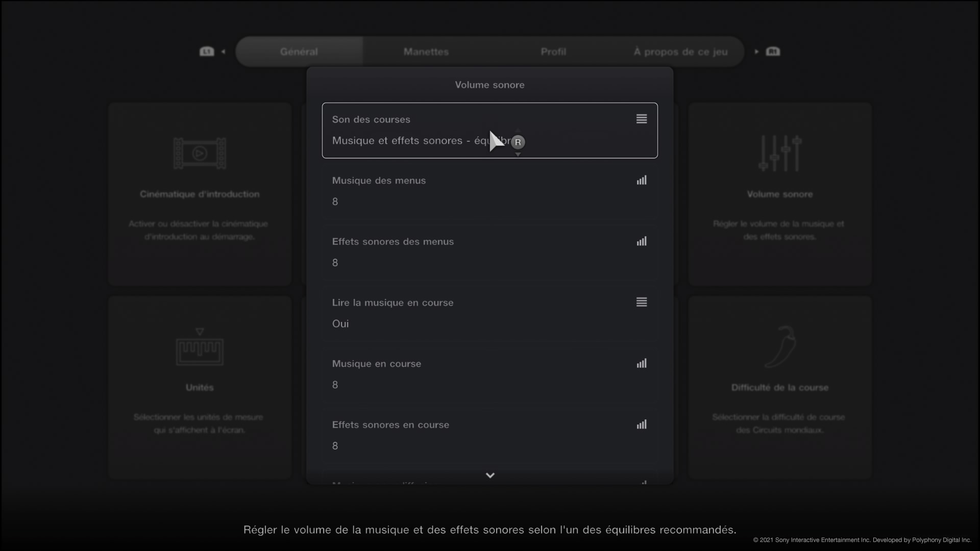Click the R1 next-tab button icon

[x=773, y=52]
